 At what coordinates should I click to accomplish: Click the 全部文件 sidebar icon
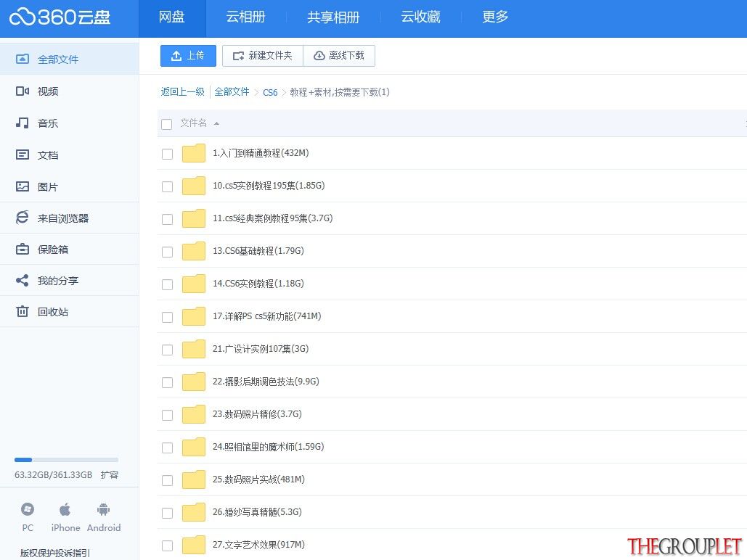click(x=23, y=59)
